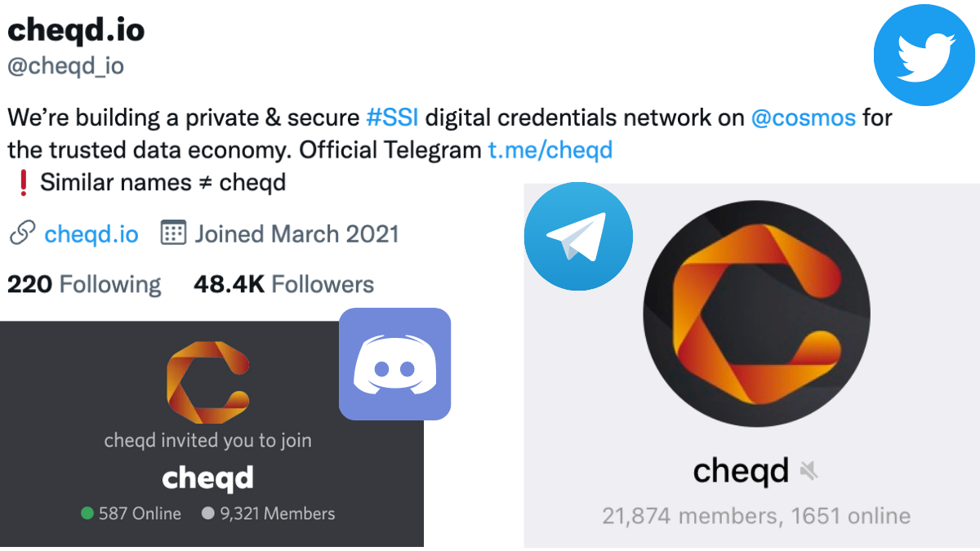View the 48.4K Followers list
Viewport: 980px width, 551px height.
pyautogui.click(x=283, y=284)
